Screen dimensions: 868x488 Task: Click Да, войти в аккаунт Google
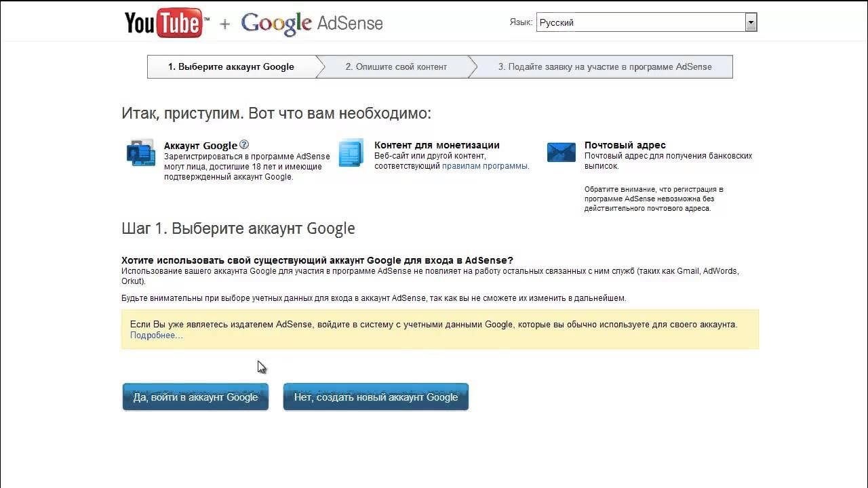pos(195,397)
